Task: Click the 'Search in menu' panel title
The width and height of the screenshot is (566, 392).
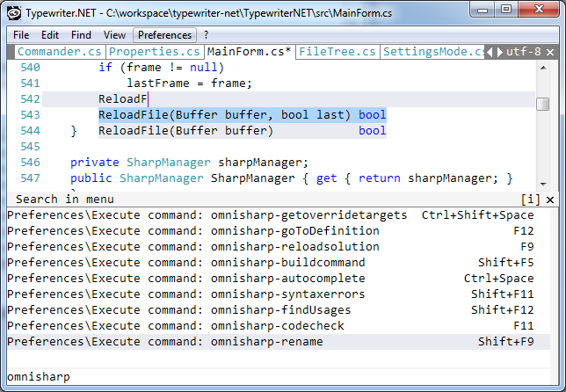Action: click(65, 200)
